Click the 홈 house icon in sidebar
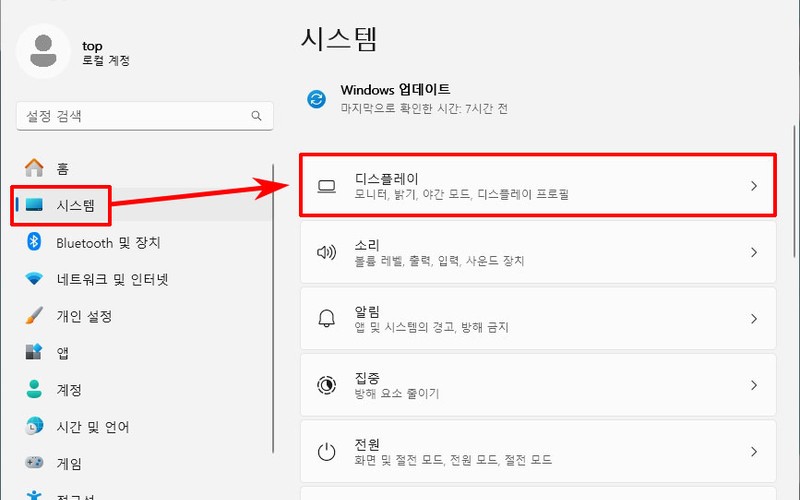 pos(34,168)
